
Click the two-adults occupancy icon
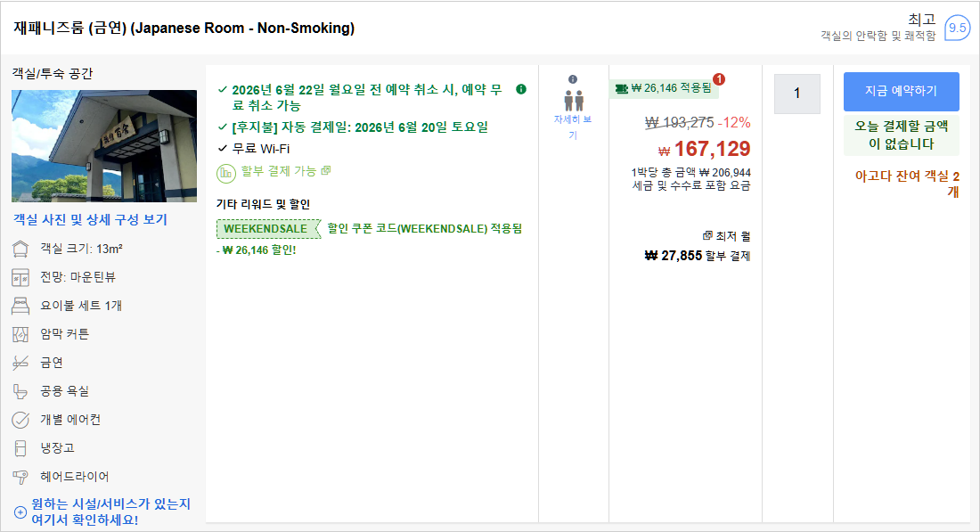[x=574, y=101]
